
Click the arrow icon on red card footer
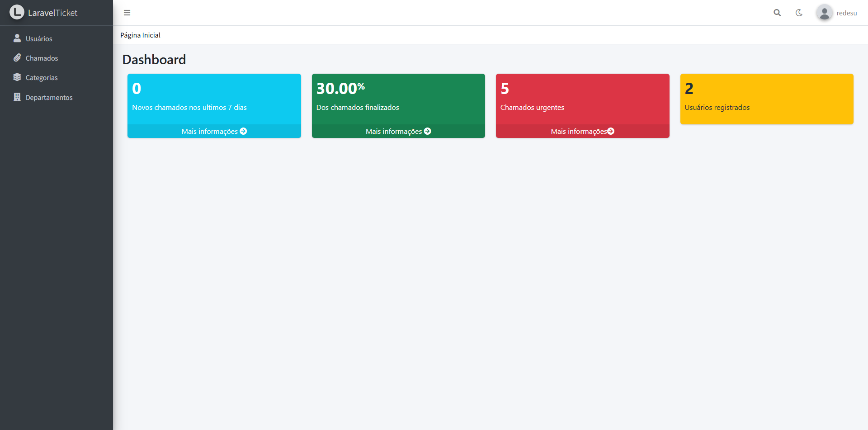(611, 131)
